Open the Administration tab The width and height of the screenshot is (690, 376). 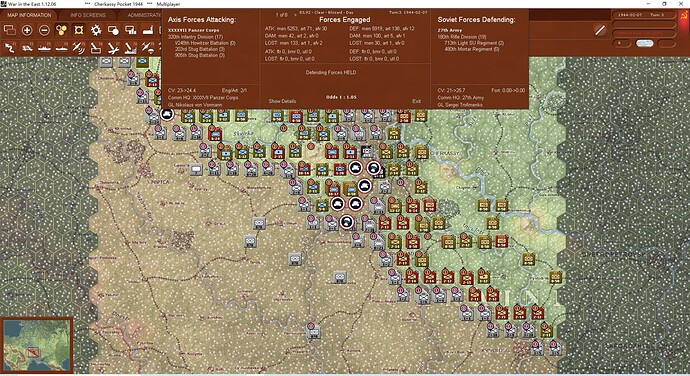pyautogui.click(x=144, y=15)
